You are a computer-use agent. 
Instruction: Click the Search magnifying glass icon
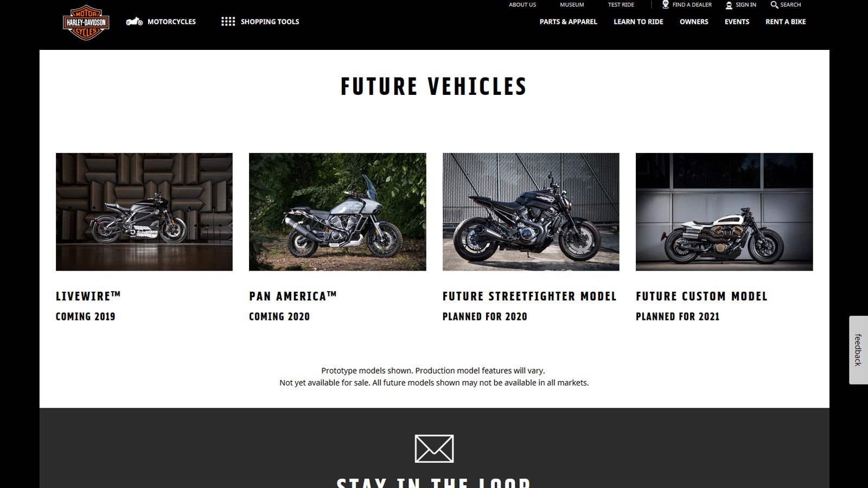[x=774, y=4]
